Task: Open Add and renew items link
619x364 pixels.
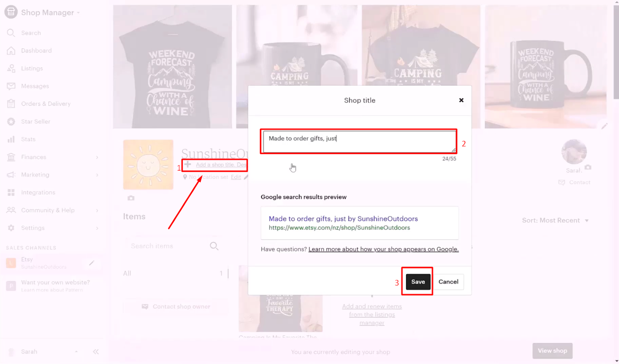Action: tap(372, 314)
